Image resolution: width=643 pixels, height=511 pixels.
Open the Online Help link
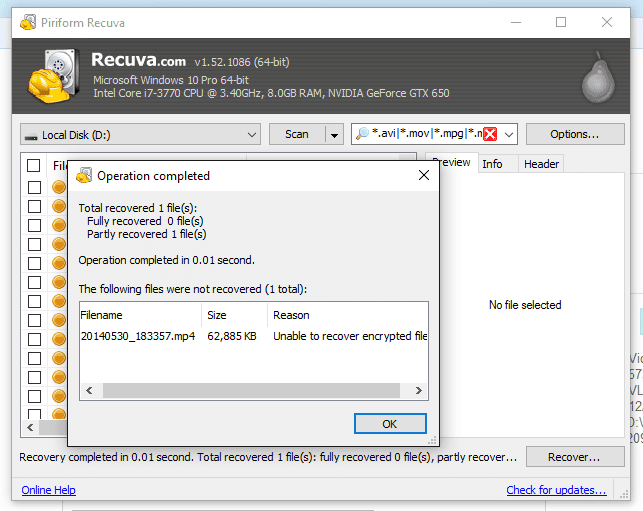click(48, 490)
